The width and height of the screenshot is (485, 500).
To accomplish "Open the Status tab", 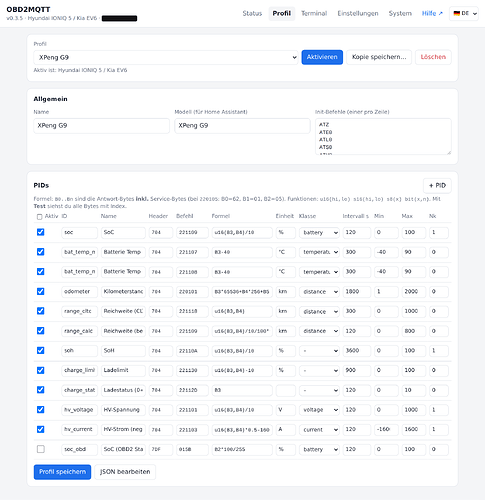I will click(252, 13).
